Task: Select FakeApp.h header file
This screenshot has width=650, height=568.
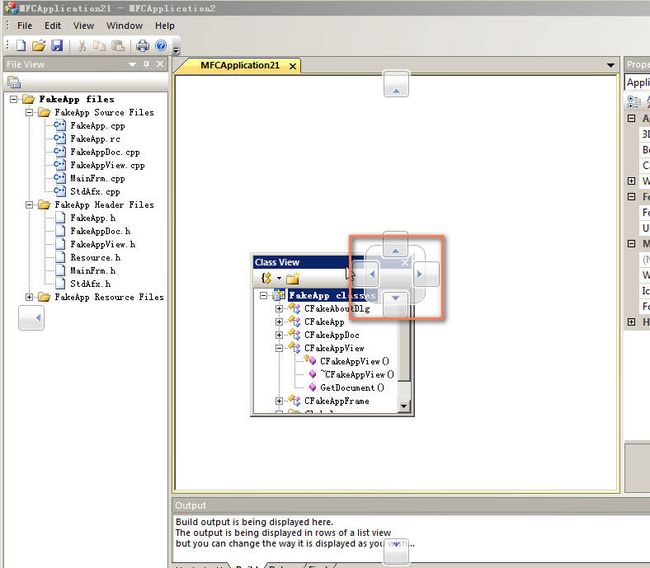Action: coord(93,218)
